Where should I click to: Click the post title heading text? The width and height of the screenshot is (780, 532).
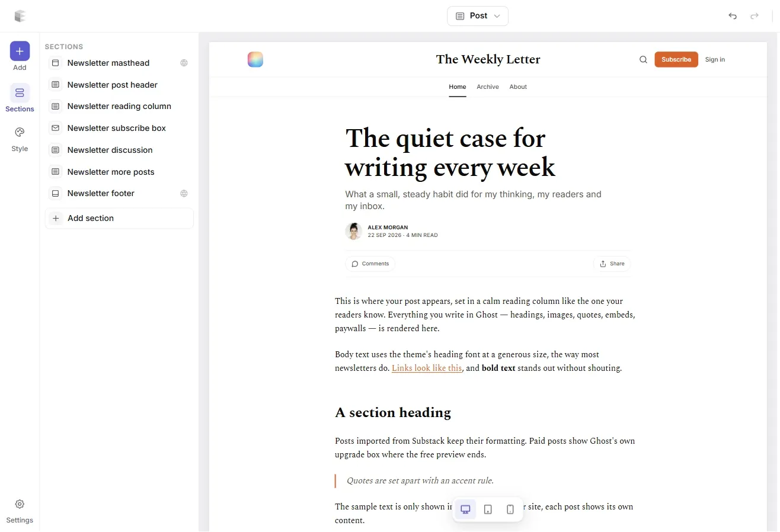pos(450,153)
